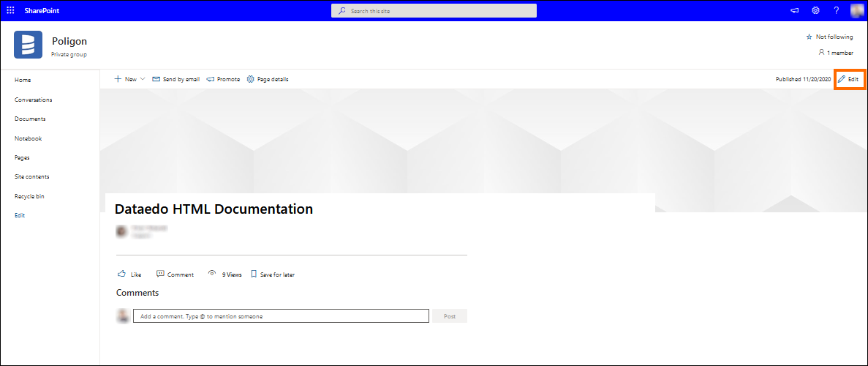Click Send by email in toolbar

pos(176,79)
